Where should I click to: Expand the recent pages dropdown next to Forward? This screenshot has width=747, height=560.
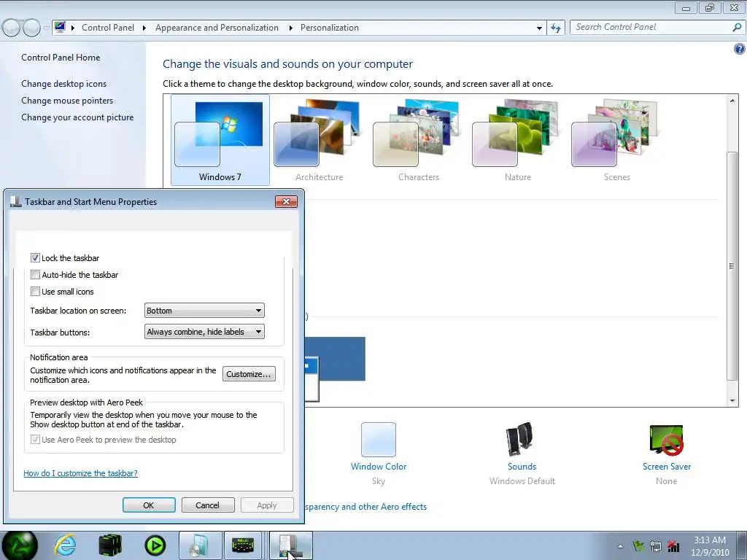[46, 28]
